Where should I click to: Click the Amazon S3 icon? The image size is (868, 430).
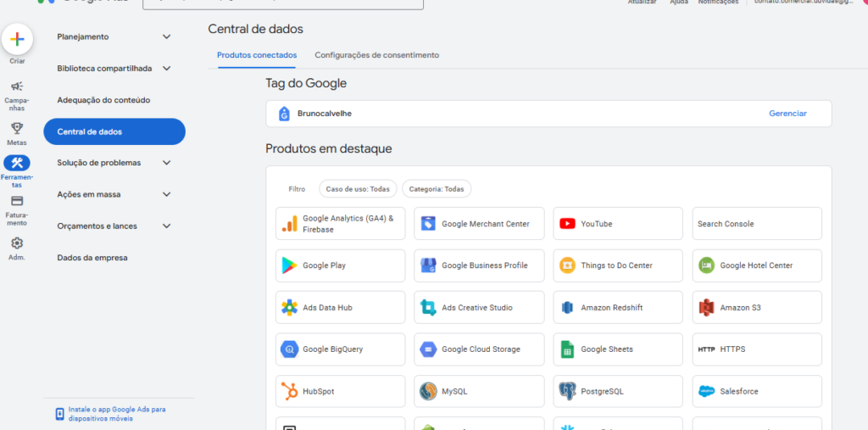[x=706, y=308]
